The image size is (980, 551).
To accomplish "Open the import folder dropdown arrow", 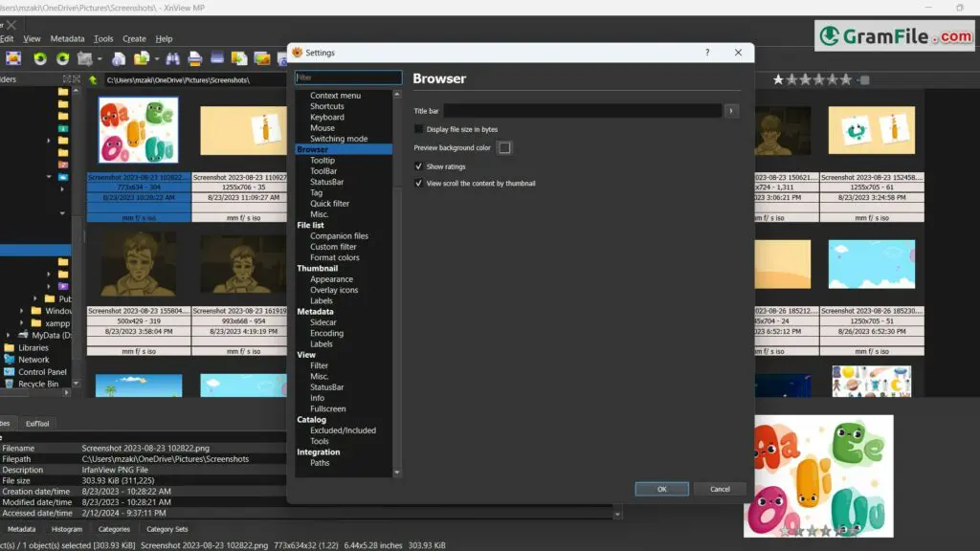I will tap(156, 59).
